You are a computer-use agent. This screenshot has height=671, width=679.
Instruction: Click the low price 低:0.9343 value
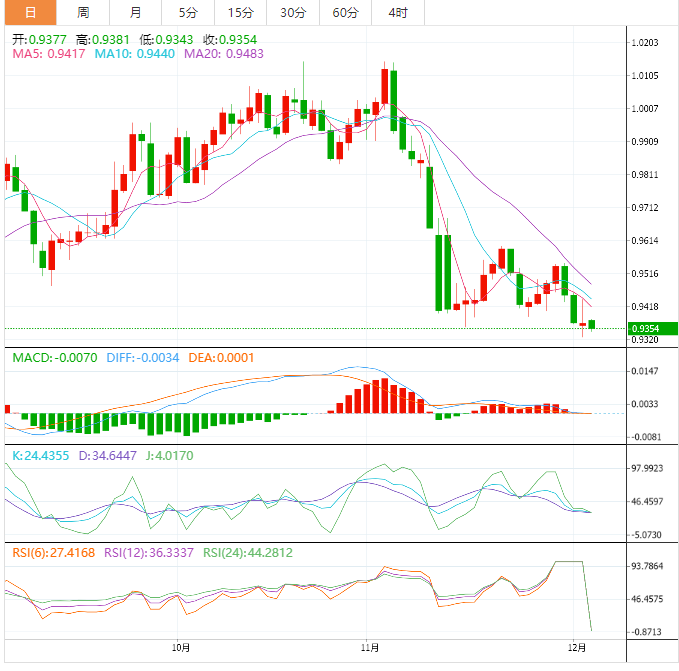pos(166,40)
